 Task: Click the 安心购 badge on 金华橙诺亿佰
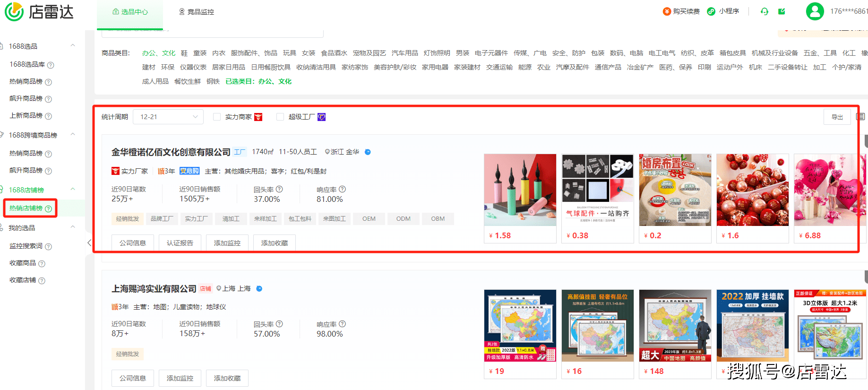[189, 171]
